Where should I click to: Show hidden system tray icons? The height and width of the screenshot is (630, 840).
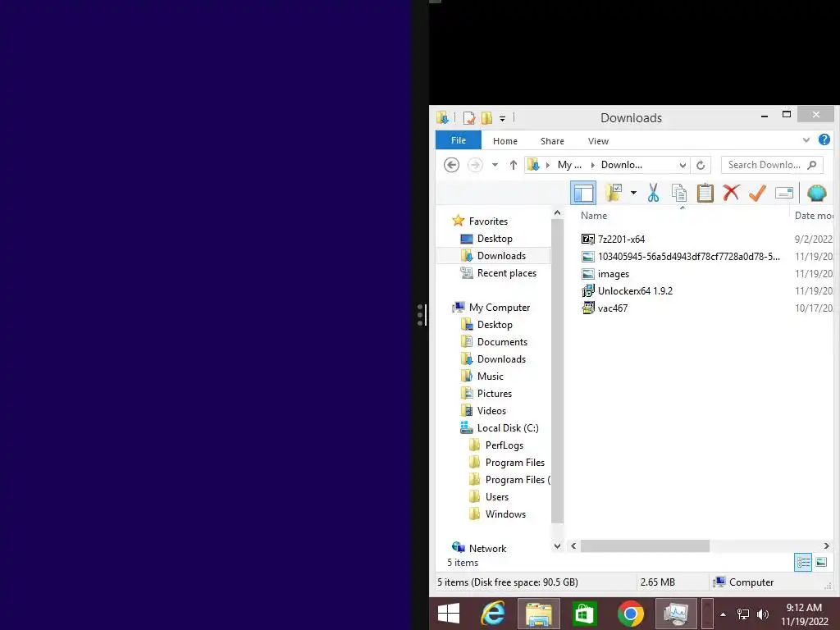click(723, 614)
